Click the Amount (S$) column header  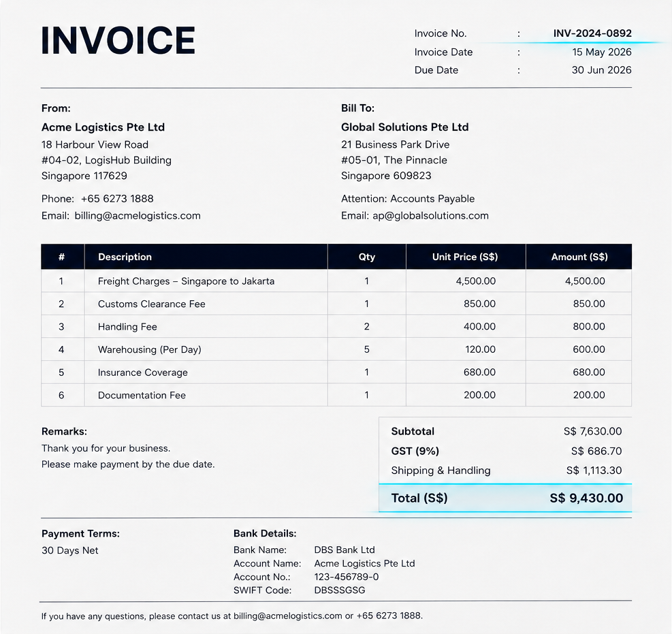(579, 257)
